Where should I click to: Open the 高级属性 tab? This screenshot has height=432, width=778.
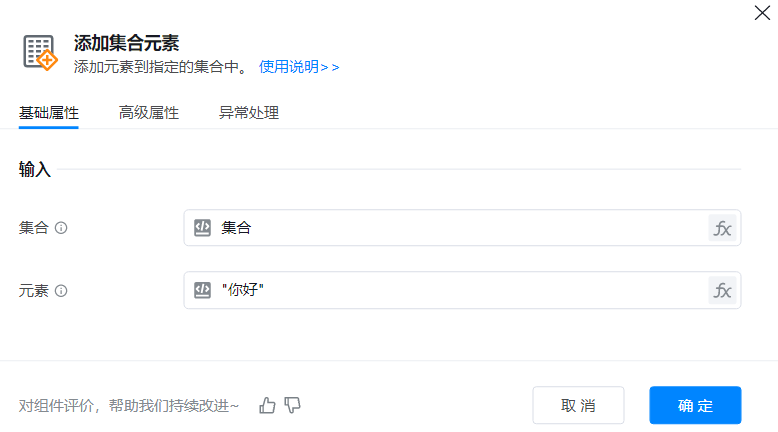(x=148, y=113)
